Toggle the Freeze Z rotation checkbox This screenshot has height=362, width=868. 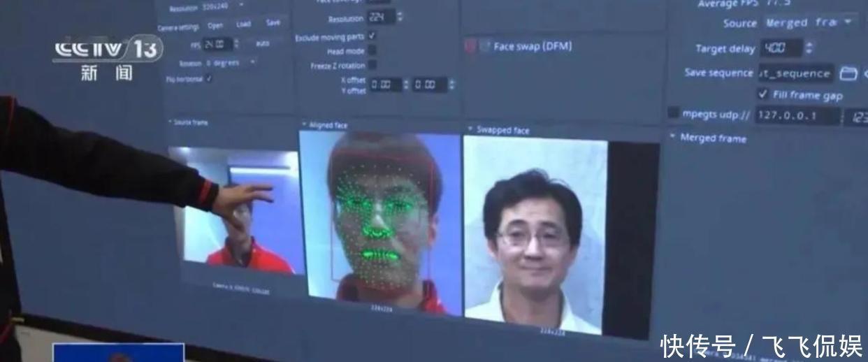click(x=372, y=65)
